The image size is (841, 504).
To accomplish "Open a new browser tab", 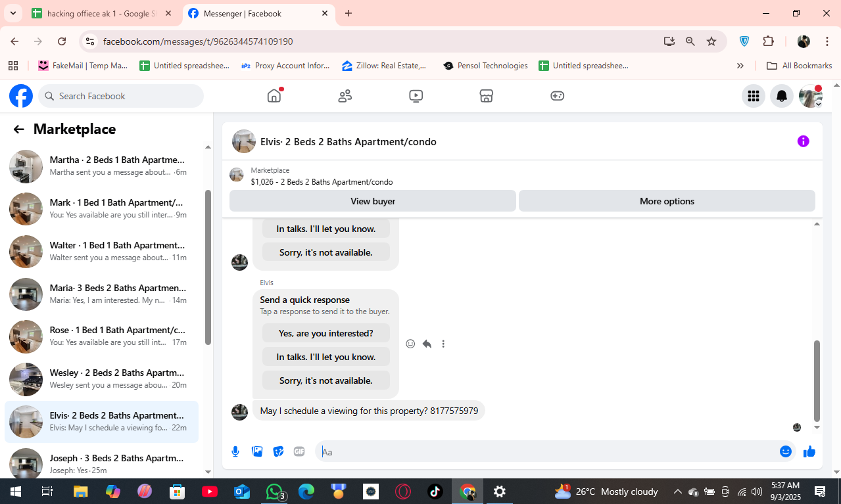I will 348,14.
